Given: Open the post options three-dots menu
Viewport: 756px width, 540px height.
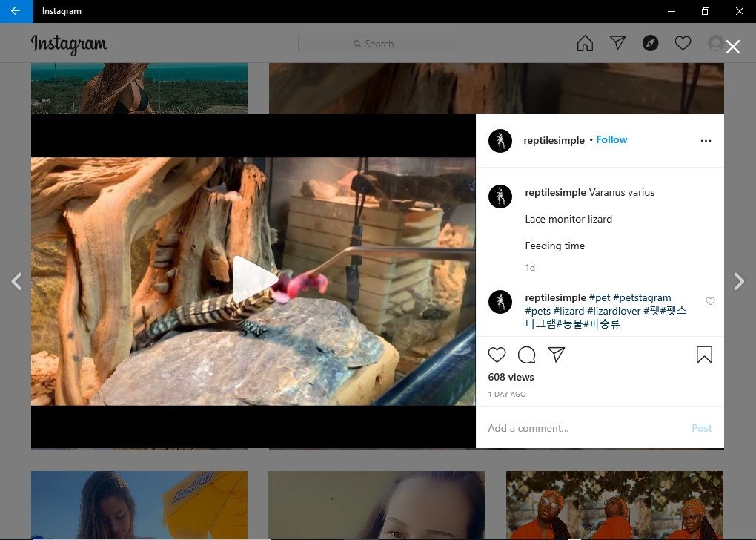Looking at the screenshot, I should coord(706,141).
